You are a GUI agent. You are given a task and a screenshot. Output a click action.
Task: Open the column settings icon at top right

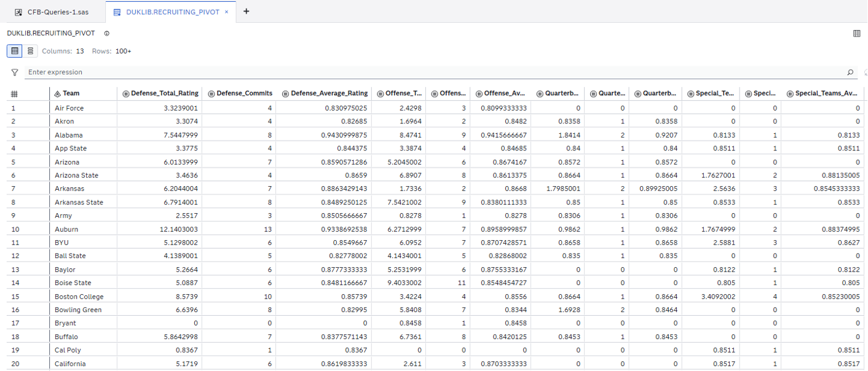click(x=857, y=34)
